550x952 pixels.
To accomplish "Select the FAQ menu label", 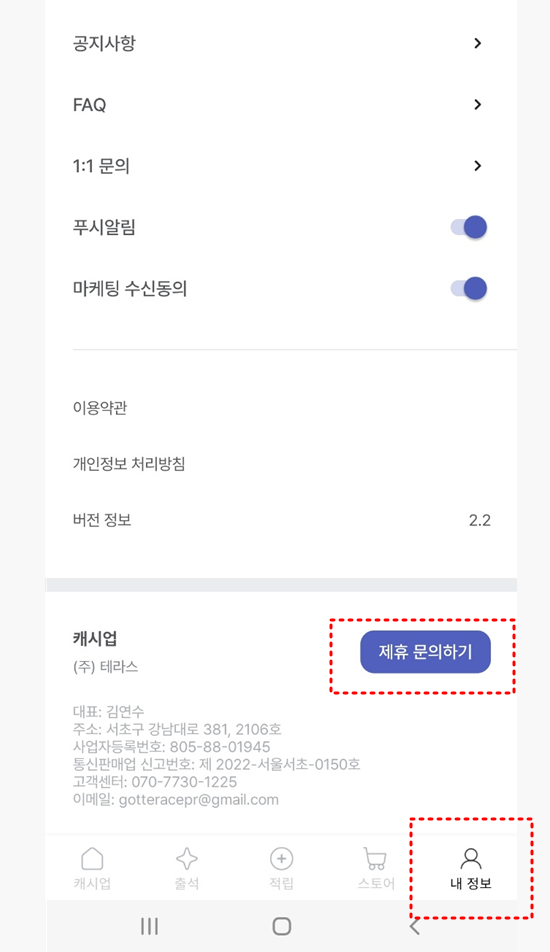I will [89, 105].
